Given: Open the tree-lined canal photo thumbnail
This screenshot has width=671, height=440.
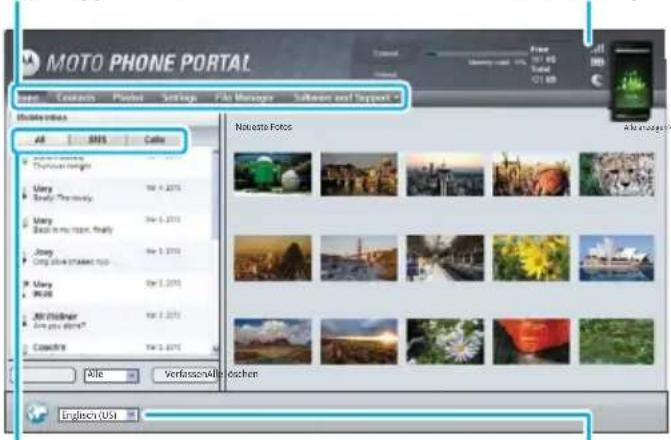Looking at the screenshot, I should [445, 258].
